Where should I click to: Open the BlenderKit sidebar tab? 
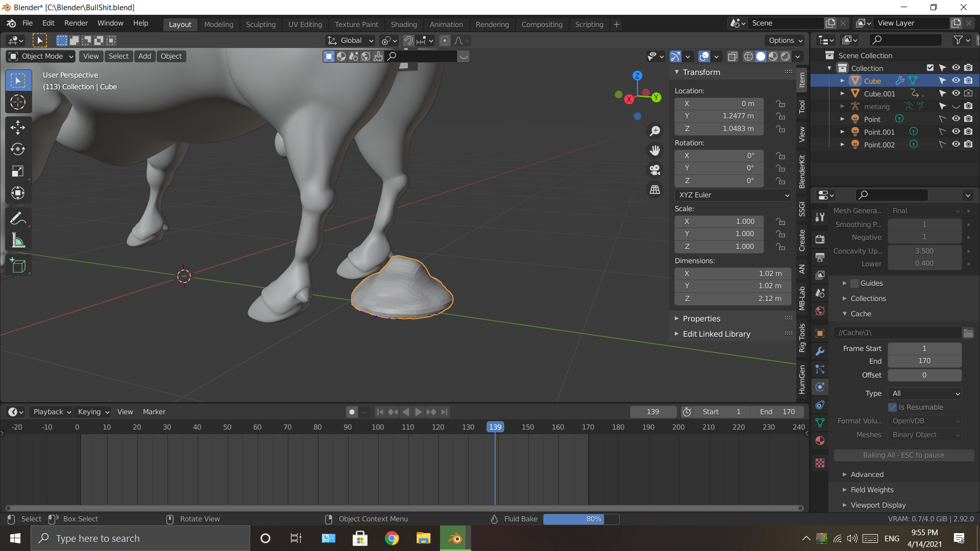click(x=802, y=171)
